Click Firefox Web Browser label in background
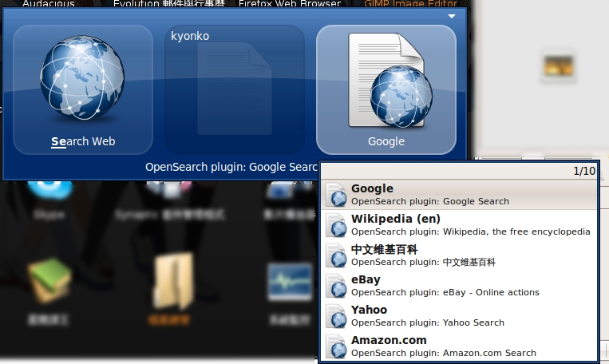 pyautogui.click(x=290, y=4)
